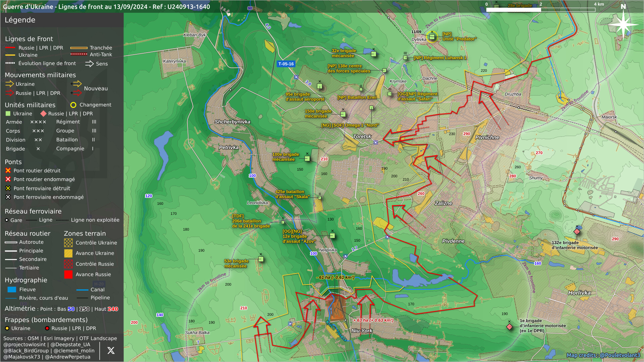Click the 12e brigade Azov unit square
The image size is (644, 362).
pos(332,236)
